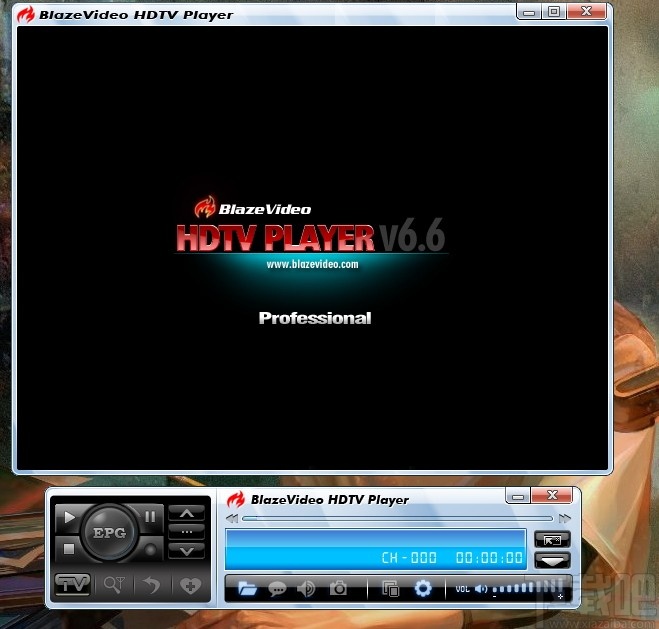The image size is (659, 629).
Task: Minimize the control panel window
Action: [x=518, y=496]
